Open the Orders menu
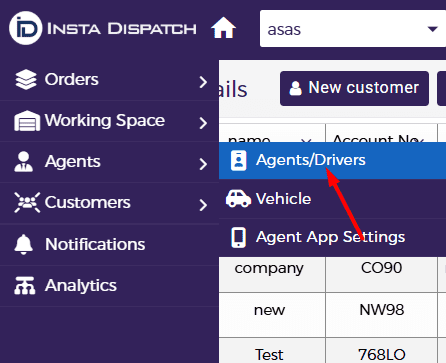 tap(109, 80)
